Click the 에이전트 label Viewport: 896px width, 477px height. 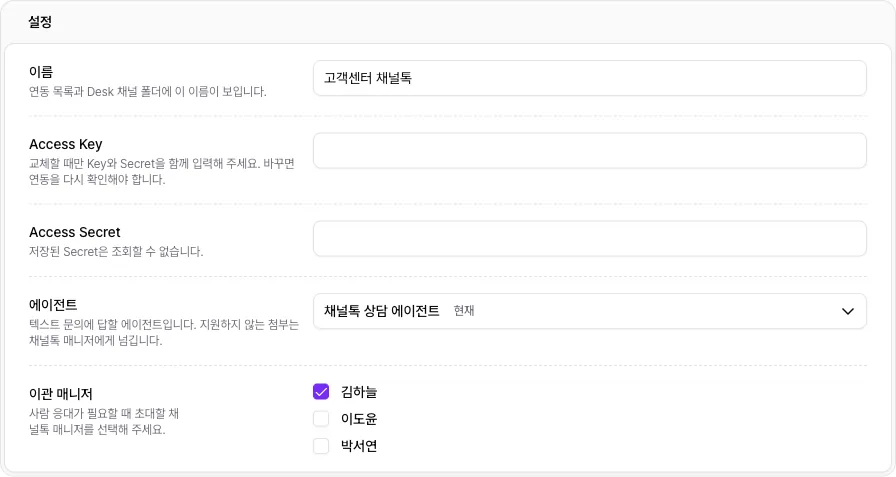click(x=53, y=305)
